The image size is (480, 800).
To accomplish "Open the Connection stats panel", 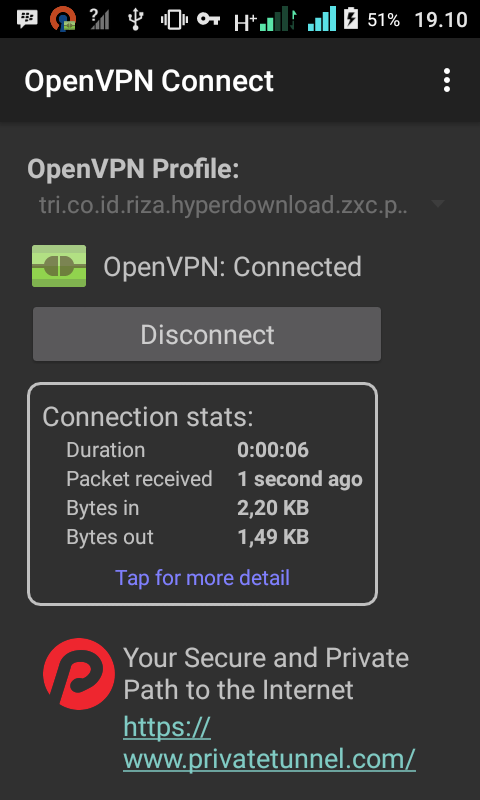I will click(x=202, y=494).
